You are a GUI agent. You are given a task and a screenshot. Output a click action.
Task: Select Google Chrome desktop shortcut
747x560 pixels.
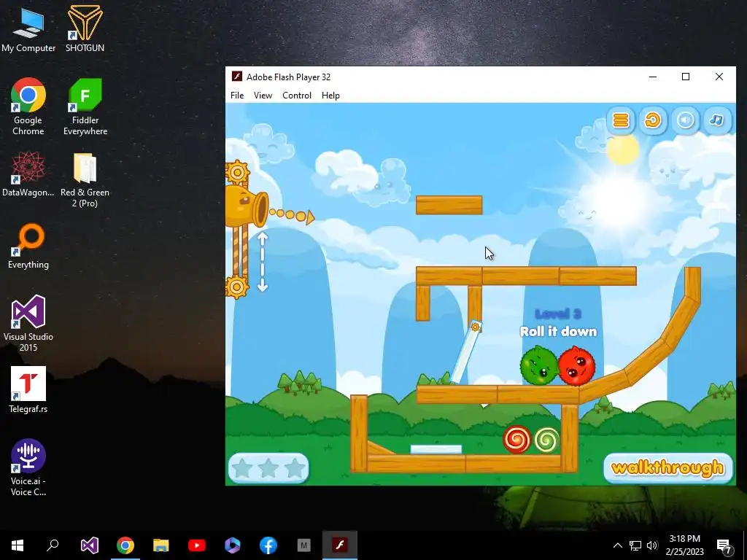tap(28, 106)
